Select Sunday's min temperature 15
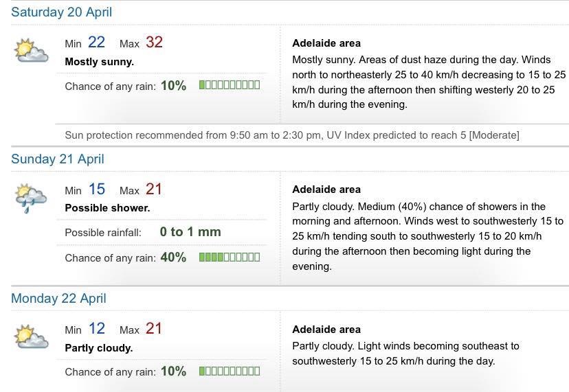The width and height of the screenshot is (569, 392). 96,189
